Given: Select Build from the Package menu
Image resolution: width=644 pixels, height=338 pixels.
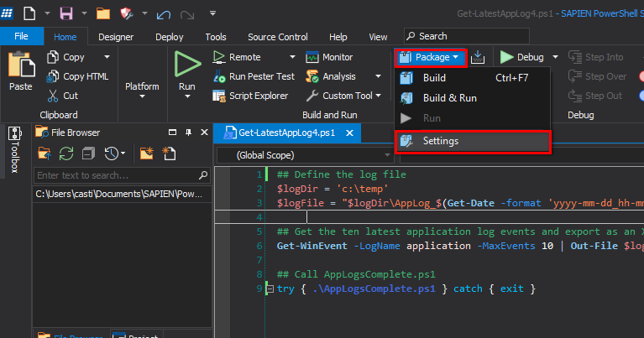Looking at the screenshot, I should tap(473, 78).
